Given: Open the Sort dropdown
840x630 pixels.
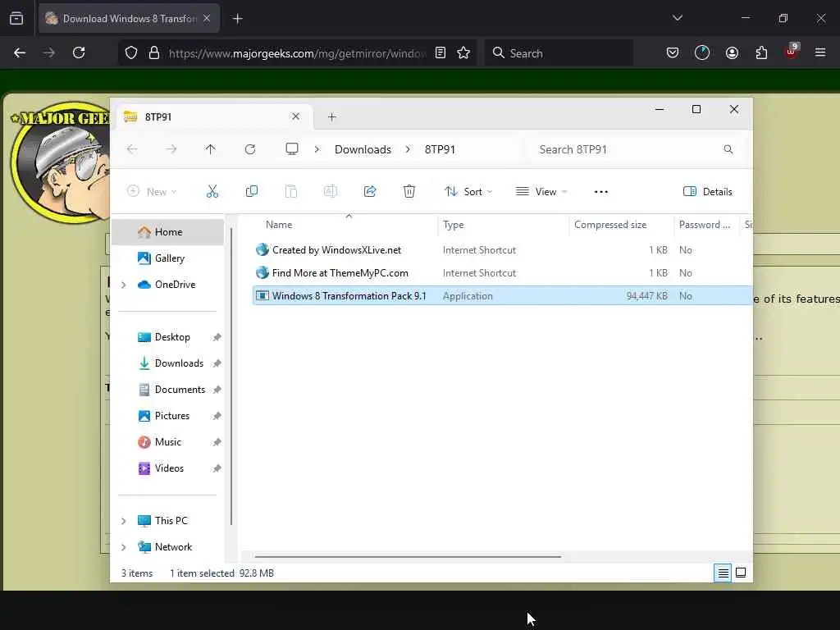Looking at the screenshot, I should [x=468, y=192].
